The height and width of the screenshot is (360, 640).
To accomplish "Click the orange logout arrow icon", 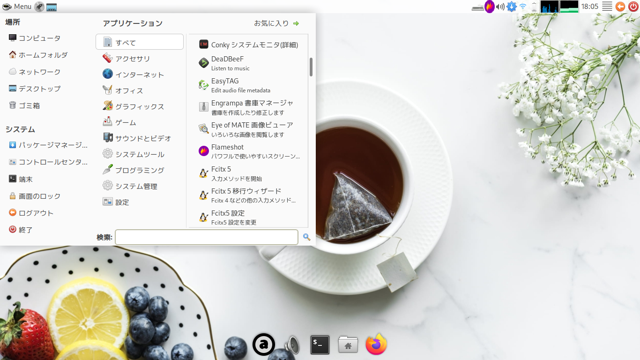I will point(620,7).
